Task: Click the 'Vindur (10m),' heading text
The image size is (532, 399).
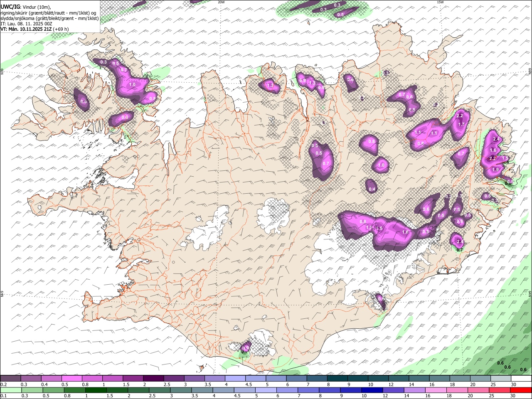Action: (x=36, y=7)
